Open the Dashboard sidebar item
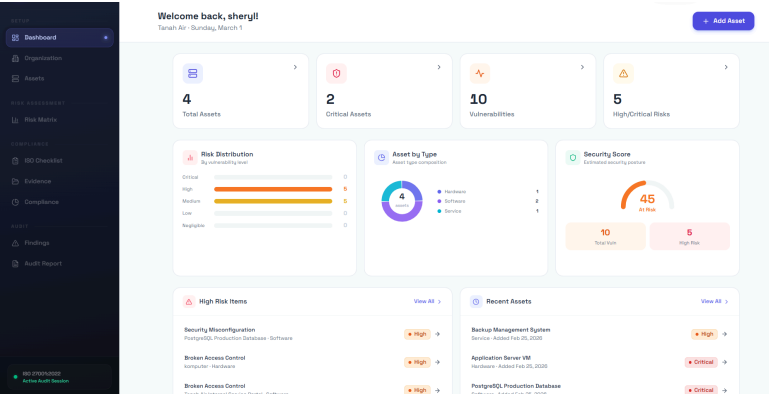 pos(60,38)
